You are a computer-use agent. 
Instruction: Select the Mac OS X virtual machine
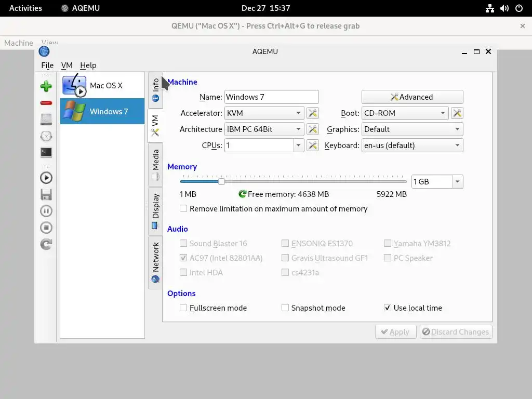click(x=102, y=86)
